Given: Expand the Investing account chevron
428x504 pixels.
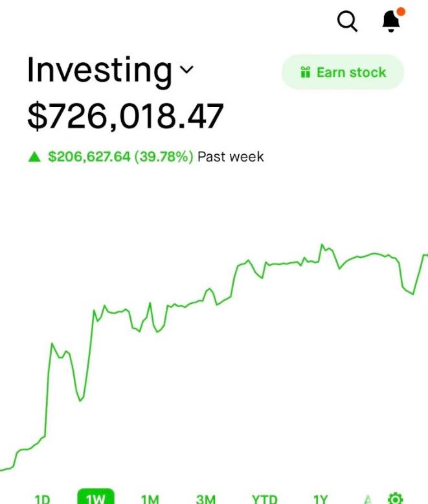Looking at the screenshot, I should (x=186, y=69).
